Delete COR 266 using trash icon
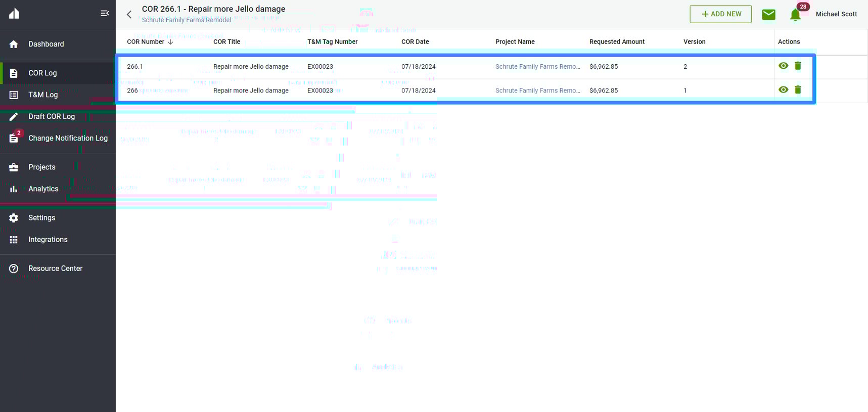This screenshot has width=868, height=412. click(798, 89)
